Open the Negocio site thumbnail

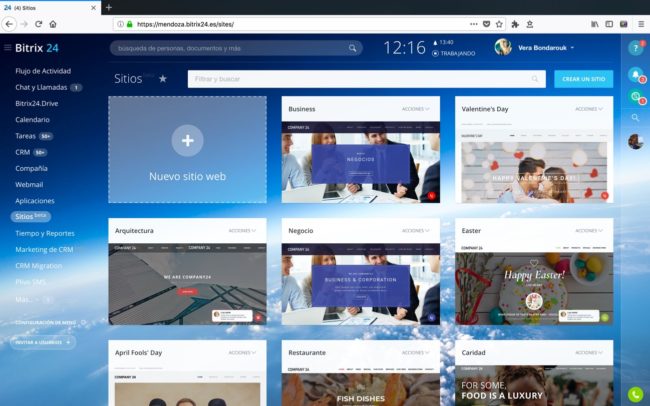pos(361,284)
